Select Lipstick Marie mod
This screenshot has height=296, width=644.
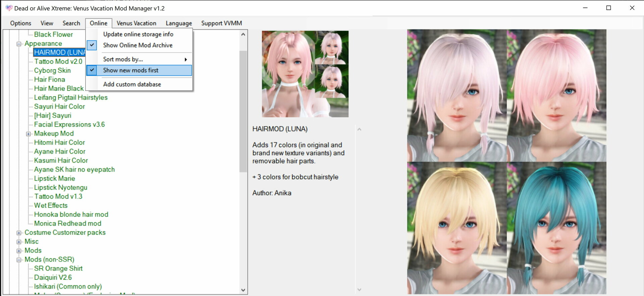pos(54,179)
